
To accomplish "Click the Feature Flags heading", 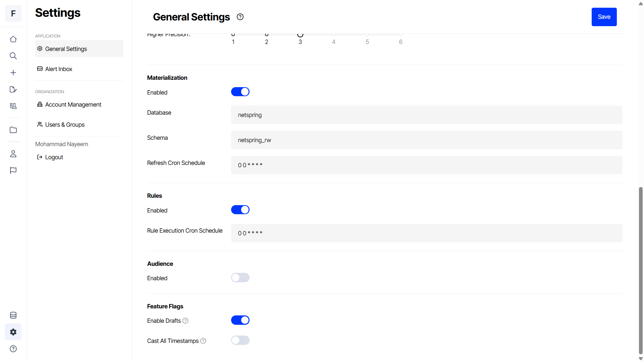I will click(165, 306).
